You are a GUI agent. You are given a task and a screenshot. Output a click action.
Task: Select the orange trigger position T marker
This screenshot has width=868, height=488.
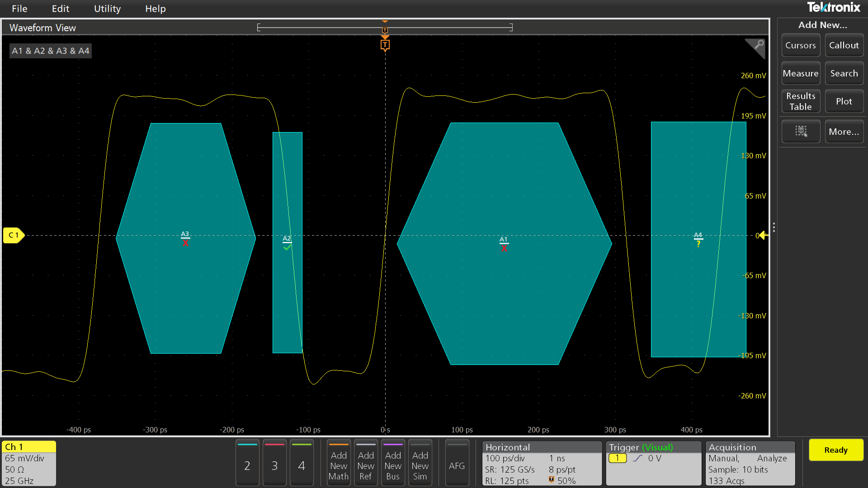tap(385, 45)
